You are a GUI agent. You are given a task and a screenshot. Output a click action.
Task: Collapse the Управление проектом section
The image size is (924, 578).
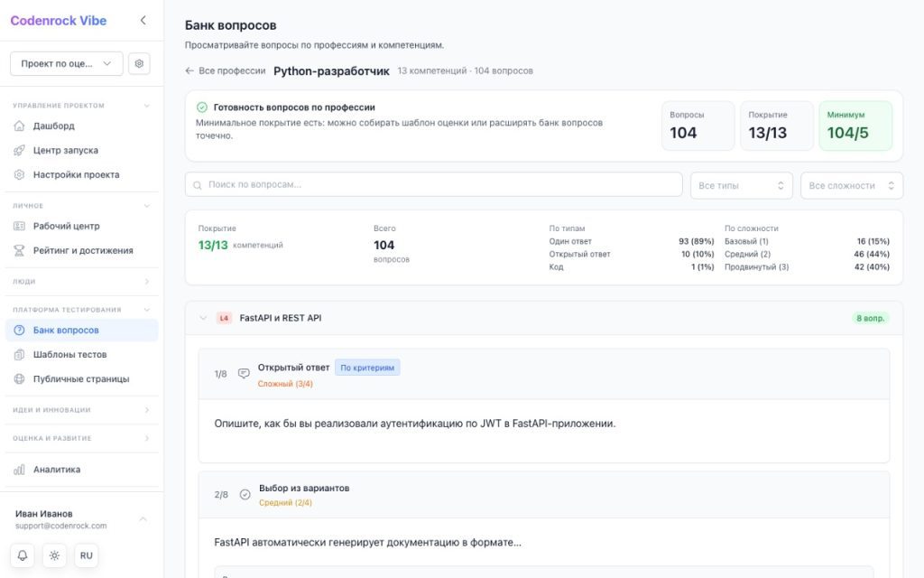147,106
